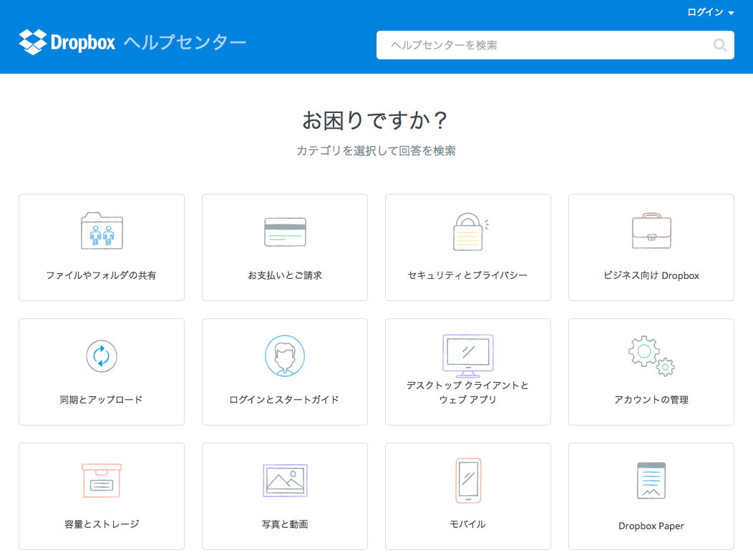Click the お困りですか？ heading

[x=376, y=120]
